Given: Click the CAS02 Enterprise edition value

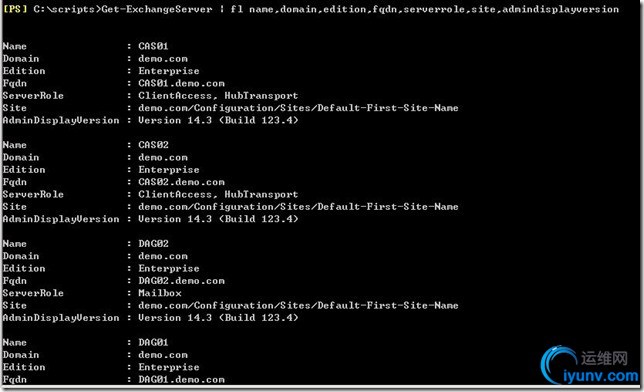Looking at the screenshot, I should [169, 170].
